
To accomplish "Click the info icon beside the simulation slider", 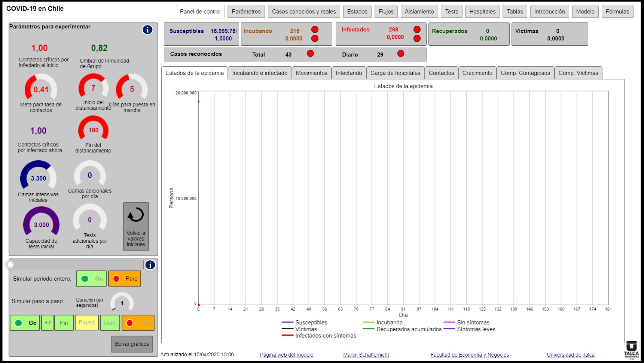I will pos(150,265).
